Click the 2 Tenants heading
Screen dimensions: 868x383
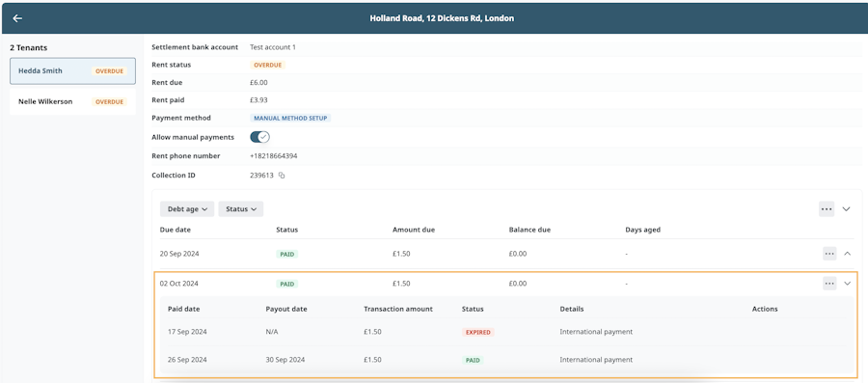tap(29, 47)
